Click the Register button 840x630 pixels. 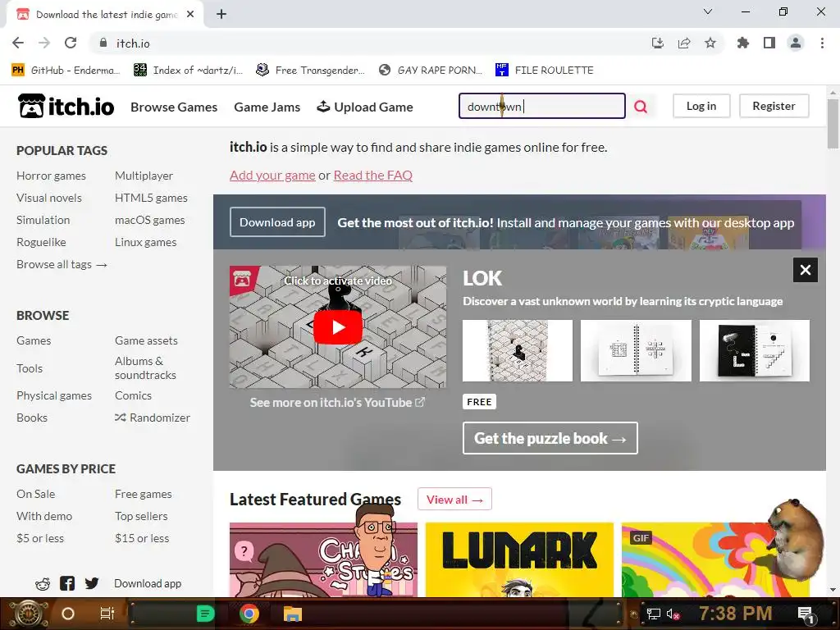[774, 106]
